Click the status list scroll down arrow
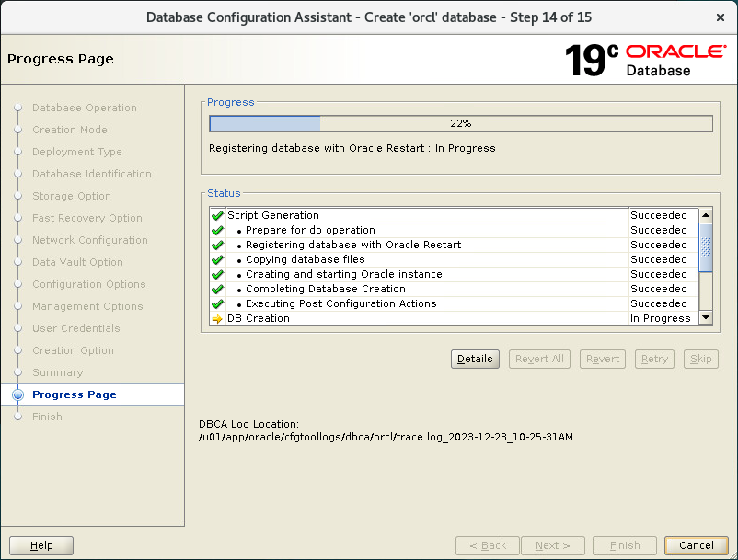 coord(706,317)
